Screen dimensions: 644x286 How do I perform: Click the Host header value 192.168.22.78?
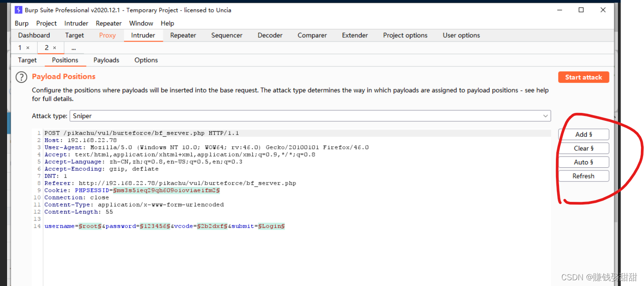point(92,140)
